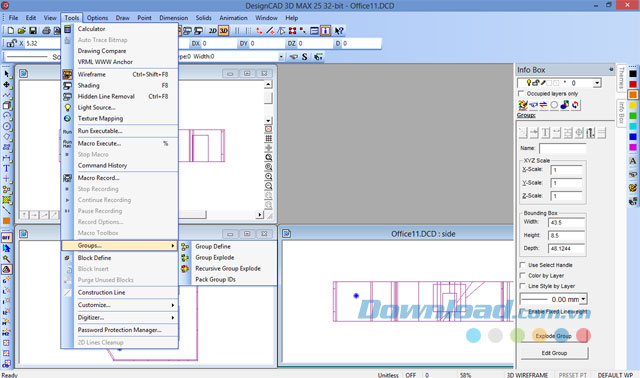Toggle Use Select Handle checkbox
The height and width of the screenshot is (378, 640).
point(522,265)
